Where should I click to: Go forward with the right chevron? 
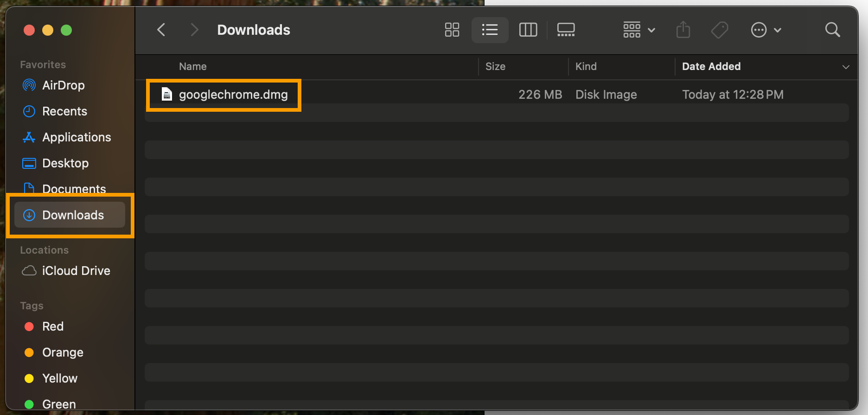click(x=194, y=30)
